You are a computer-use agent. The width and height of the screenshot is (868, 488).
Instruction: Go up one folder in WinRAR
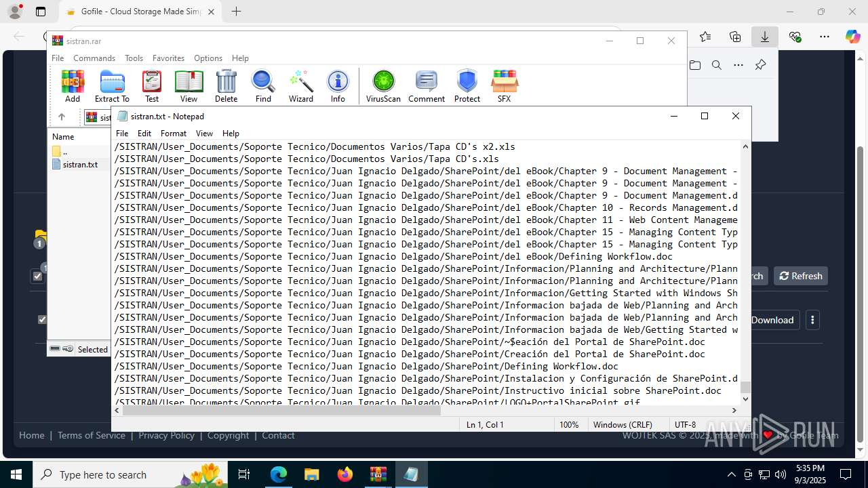61,117
